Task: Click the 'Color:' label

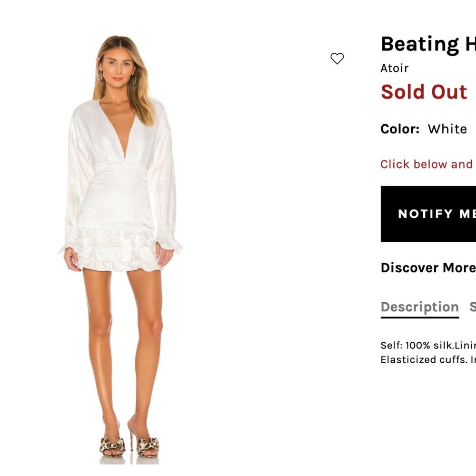Action: 400,129
